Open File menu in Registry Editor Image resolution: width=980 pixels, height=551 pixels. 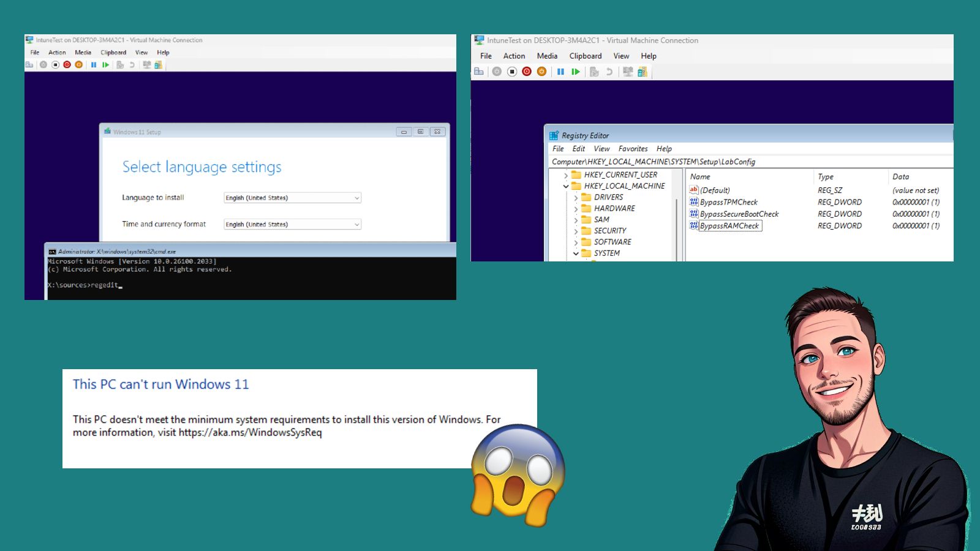click(558, 149)
